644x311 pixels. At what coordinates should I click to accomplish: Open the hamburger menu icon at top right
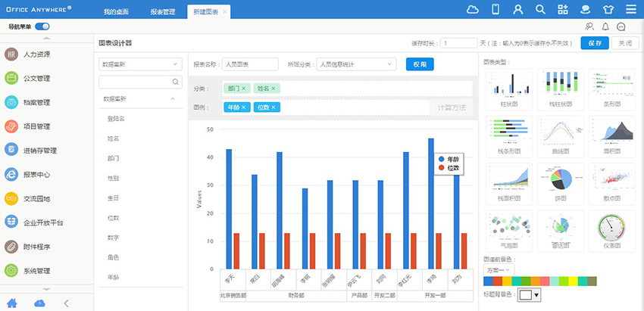(x=630, y=10)
